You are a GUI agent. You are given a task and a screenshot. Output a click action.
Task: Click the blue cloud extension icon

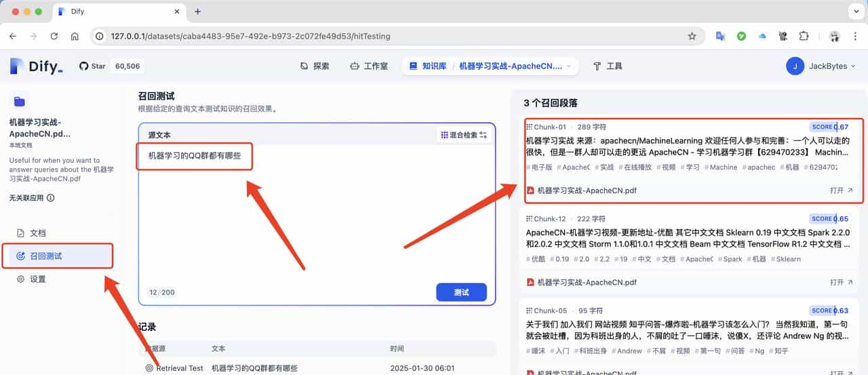(x=762, y=36)
